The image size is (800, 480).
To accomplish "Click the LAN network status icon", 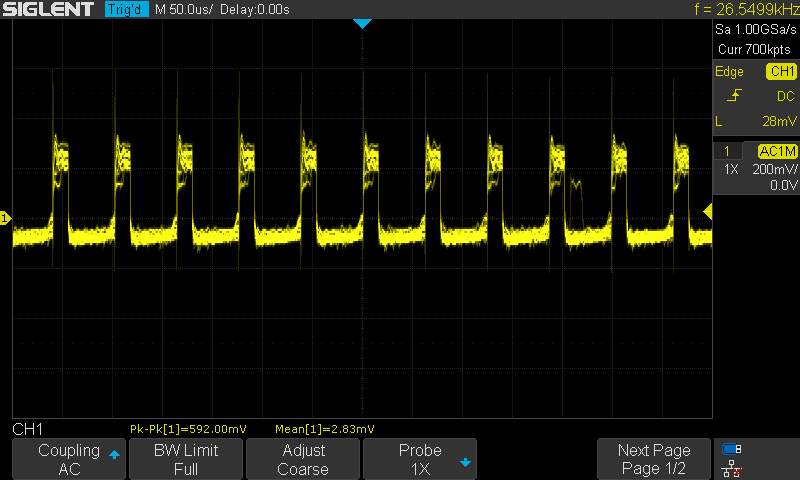I will click(732, 468).
